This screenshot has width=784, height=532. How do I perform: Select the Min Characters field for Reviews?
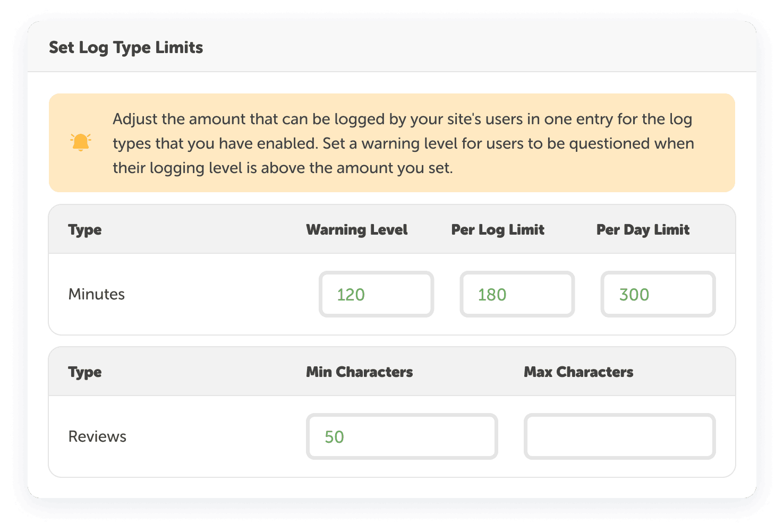point(401,436)
